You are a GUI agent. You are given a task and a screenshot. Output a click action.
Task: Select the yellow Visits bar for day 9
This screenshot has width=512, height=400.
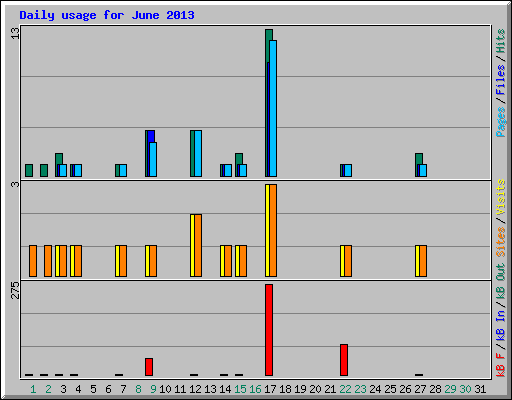147,261
